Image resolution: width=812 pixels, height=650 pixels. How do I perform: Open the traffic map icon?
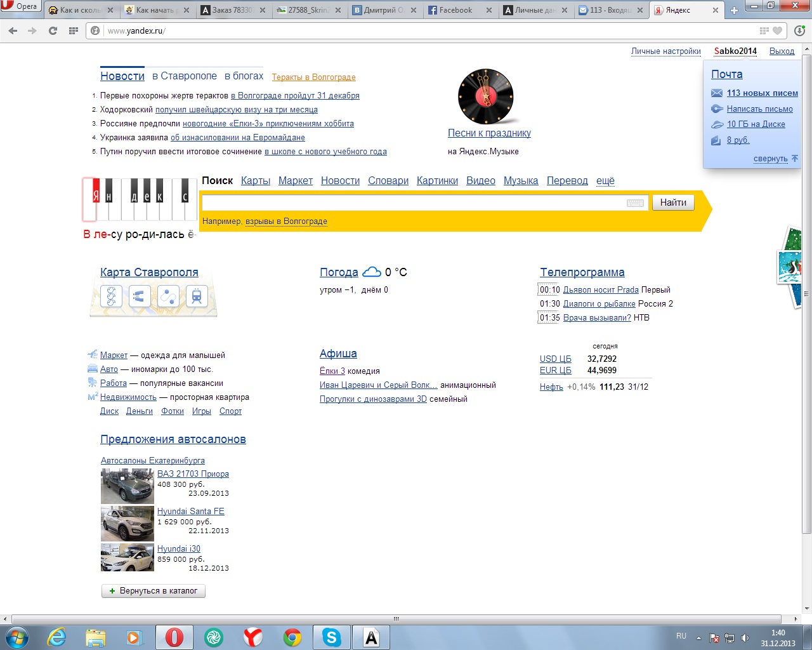[140, 296]
